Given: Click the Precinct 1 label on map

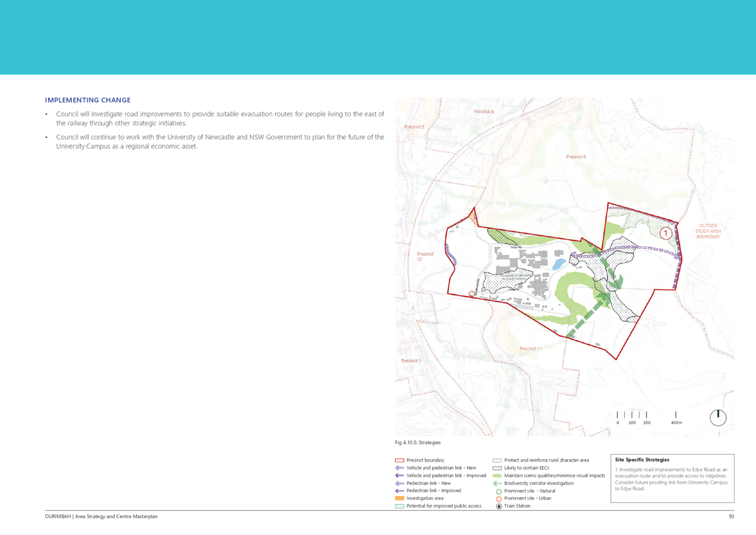Looking at the screenshot, I should pyautogui.click(x=411, y=360).
